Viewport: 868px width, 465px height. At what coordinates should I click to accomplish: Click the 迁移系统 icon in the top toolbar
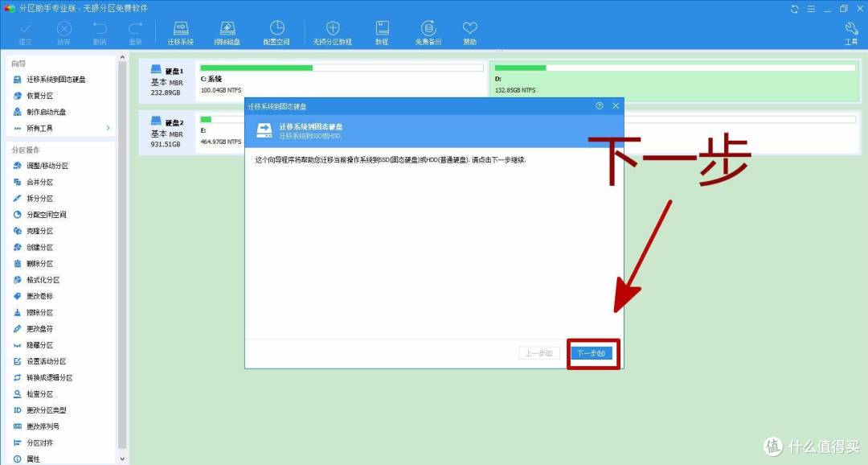181,32
